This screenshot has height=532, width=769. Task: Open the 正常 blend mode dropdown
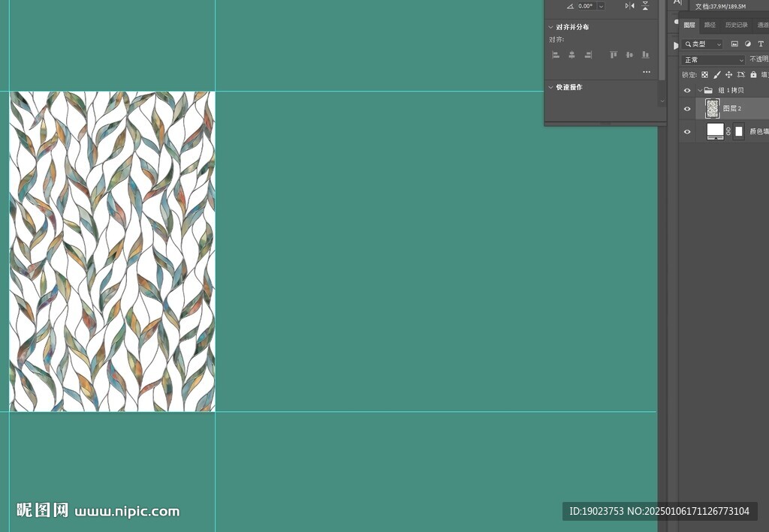point(713,60)
